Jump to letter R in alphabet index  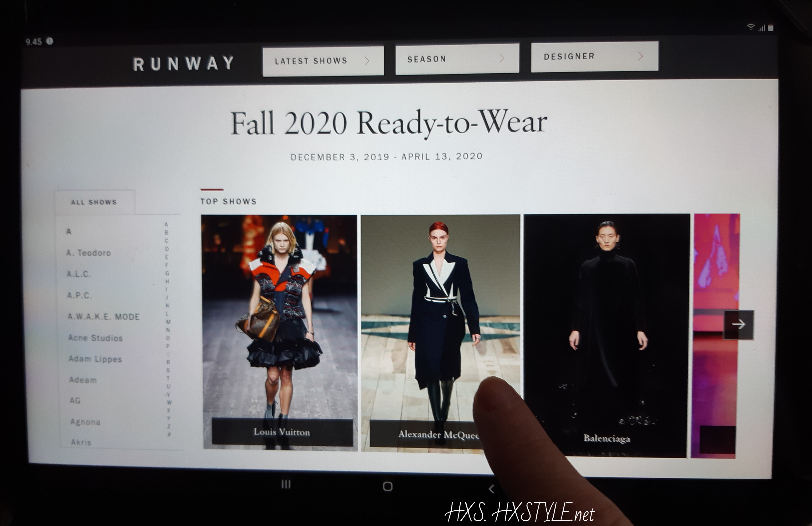(x=168, y=362)
